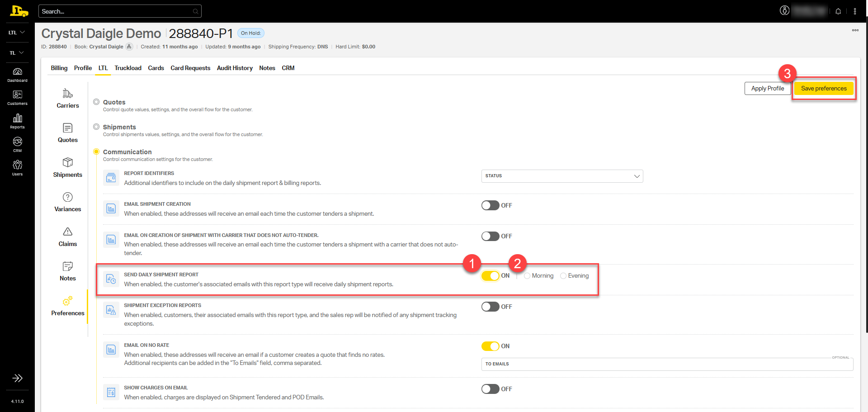Open the Quotes section in LTL sidebar
868x412 pixels.
(68, 133)
